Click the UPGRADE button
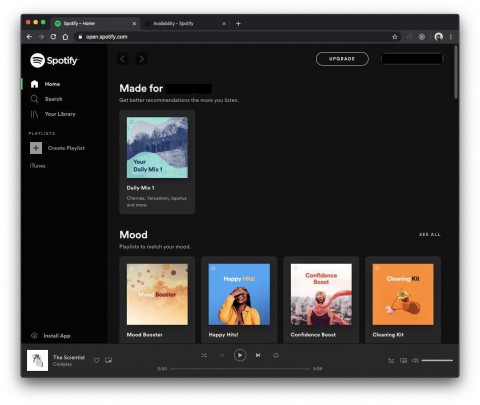The width and height of the screenshot is (480, 405). (x=342, y=59)
